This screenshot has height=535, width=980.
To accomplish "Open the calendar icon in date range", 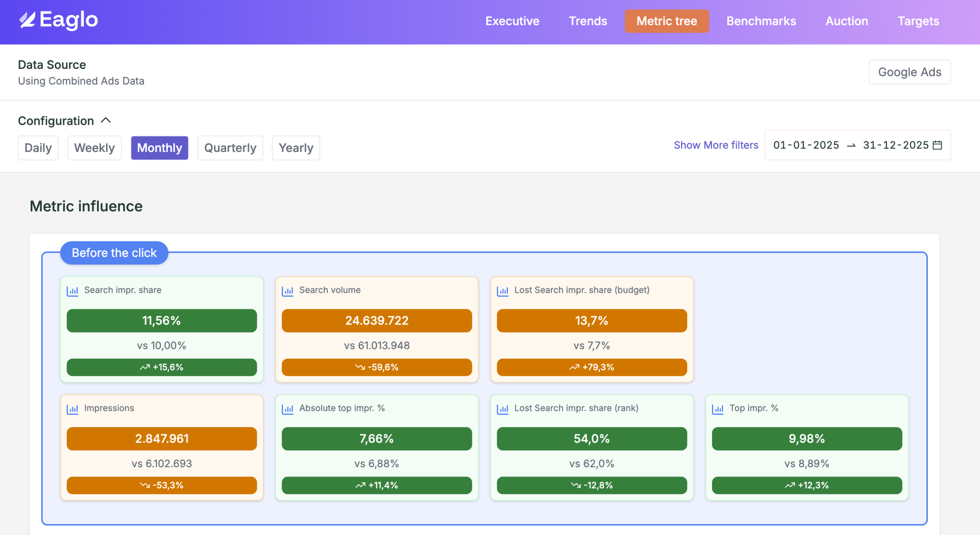I will point(938,145).
